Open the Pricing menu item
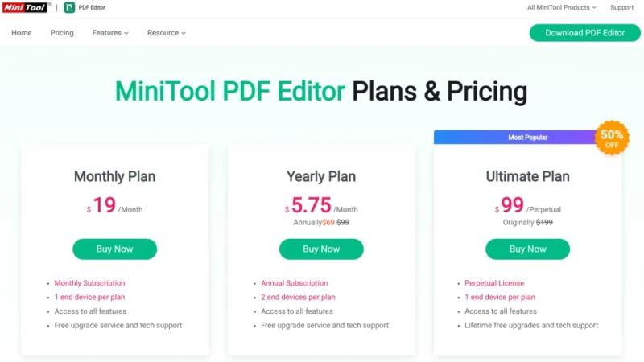The image size is (644, 362). [x=62, y=33]
